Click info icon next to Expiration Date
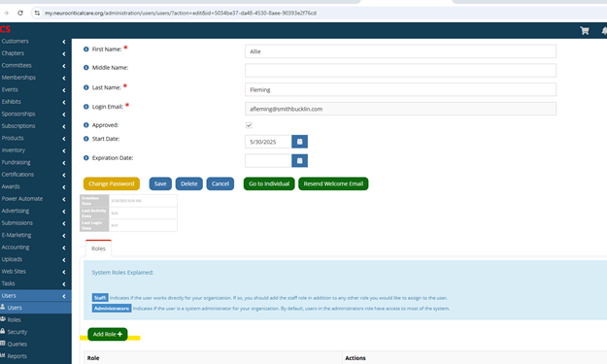 coord(85,158)
